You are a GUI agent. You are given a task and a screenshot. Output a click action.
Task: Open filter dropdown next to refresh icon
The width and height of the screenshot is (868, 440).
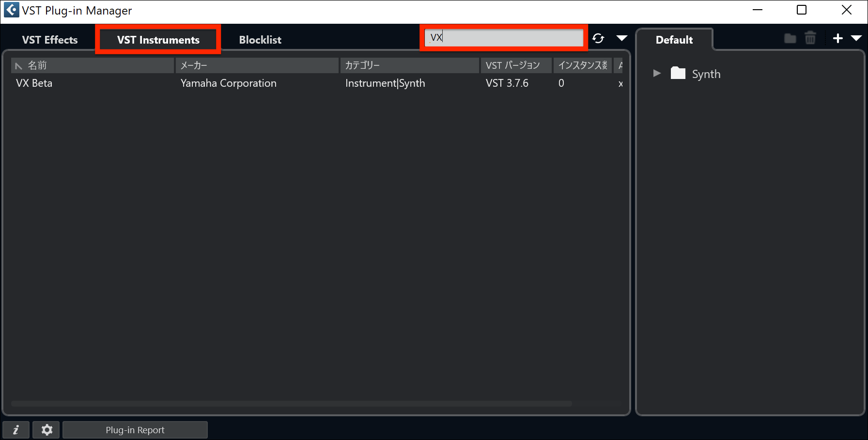[621, 38]
